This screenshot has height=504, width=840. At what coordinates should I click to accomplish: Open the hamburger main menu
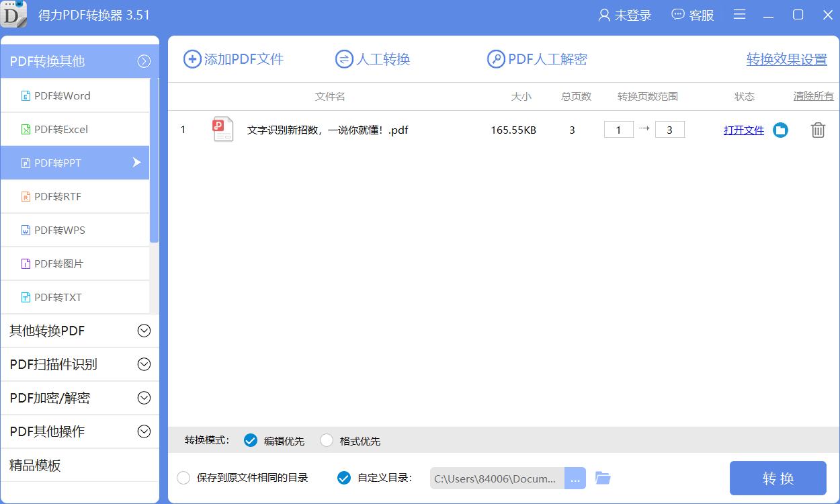[739, 15]
